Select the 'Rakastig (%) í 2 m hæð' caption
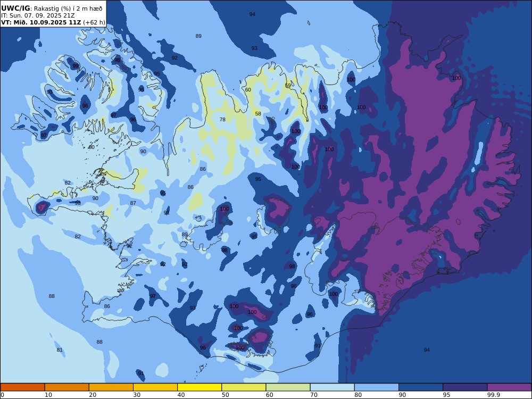 68,9
